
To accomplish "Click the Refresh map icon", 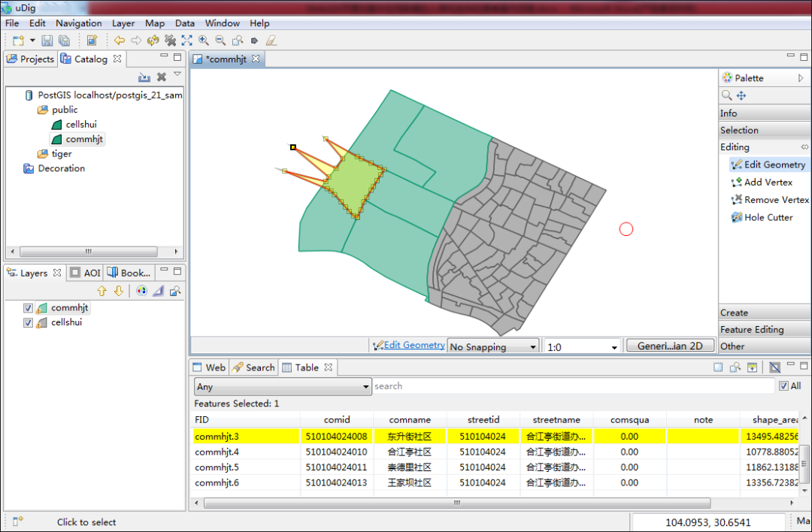I will [153, 41].
